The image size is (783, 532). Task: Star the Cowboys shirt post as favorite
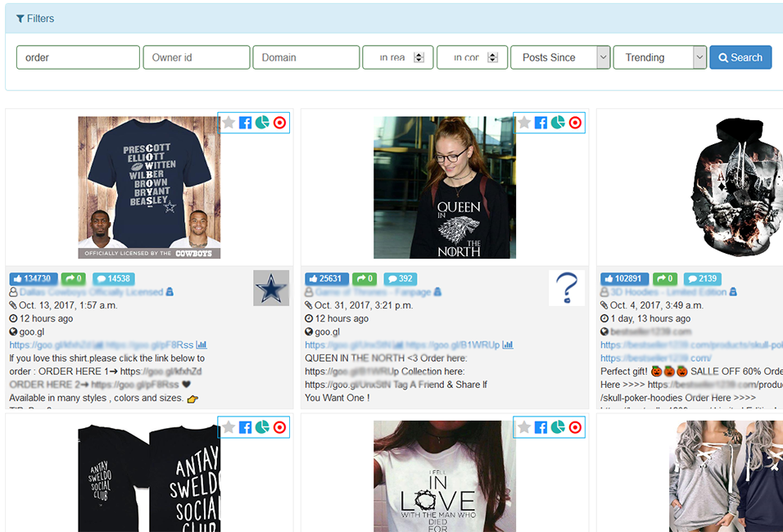pyautogui.click(x=229, y=122)
